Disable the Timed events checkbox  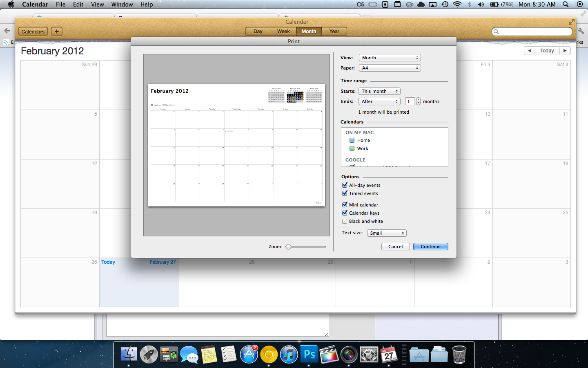click(345, 193)
